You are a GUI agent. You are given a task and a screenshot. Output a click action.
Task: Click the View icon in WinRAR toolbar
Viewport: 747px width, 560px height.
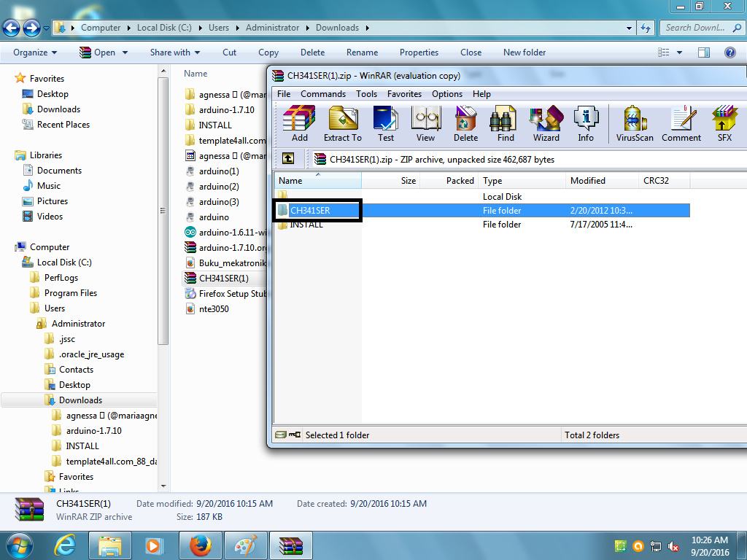425,123
